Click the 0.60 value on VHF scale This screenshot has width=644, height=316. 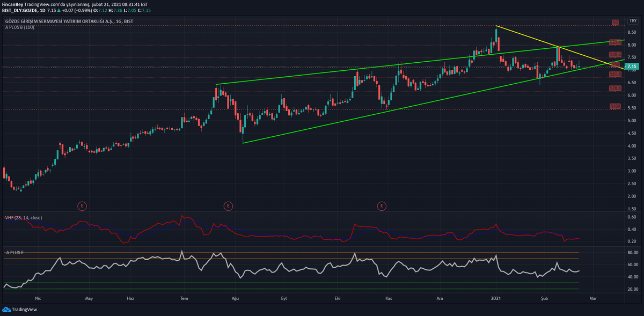click(x=631, y=217)
